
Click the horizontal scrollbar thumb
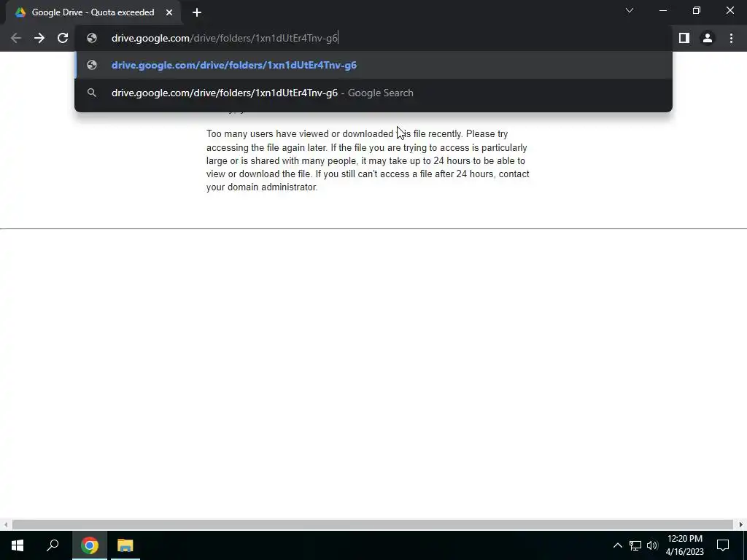coord(372,524)
